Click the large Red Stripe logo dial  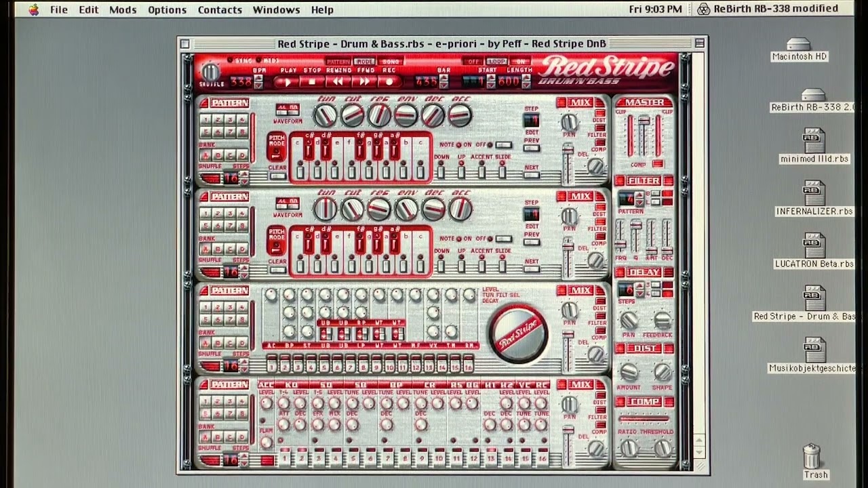[x=519, y=333]
